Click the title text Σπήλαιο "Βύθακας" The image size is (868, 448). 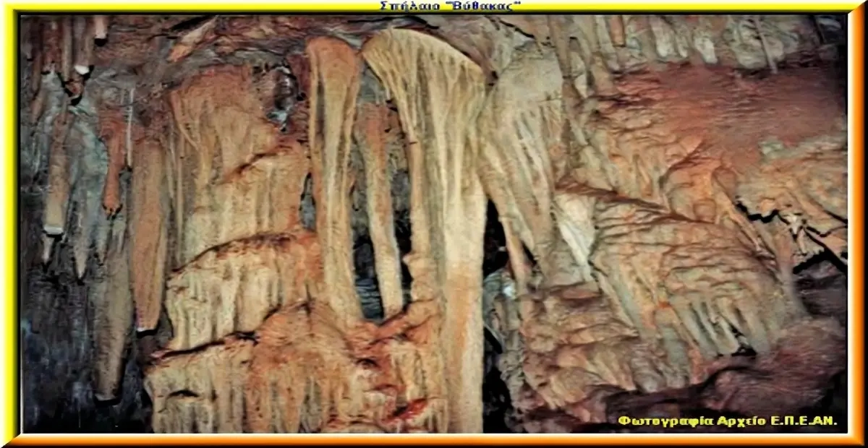point(451,6)
